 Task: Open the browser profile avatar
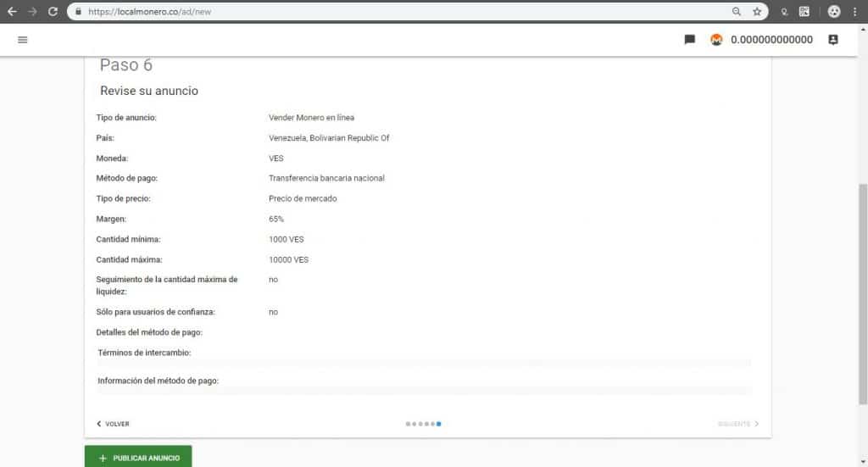(x=834, y=12)
